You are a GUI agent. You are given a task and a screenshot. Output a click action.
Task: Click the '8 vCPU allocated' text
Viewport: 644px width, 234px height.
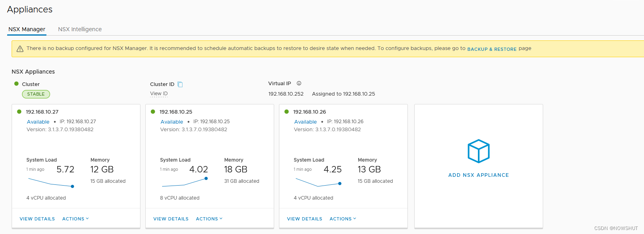tap(180, 198)
